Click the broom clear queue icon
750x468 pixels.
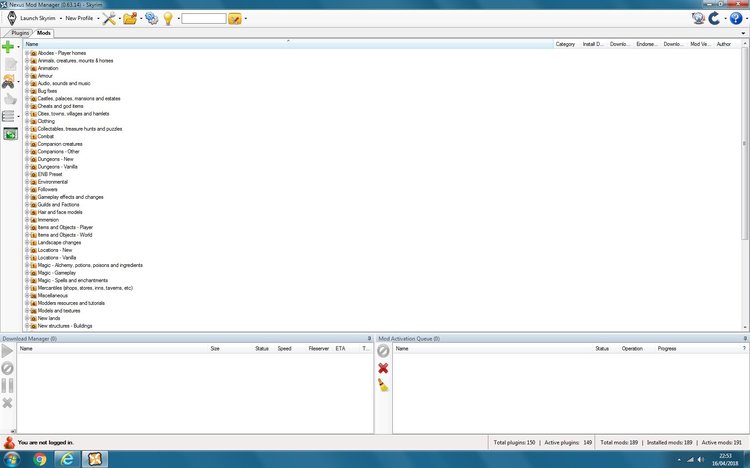pyautogui.click(x=384, y=386)
